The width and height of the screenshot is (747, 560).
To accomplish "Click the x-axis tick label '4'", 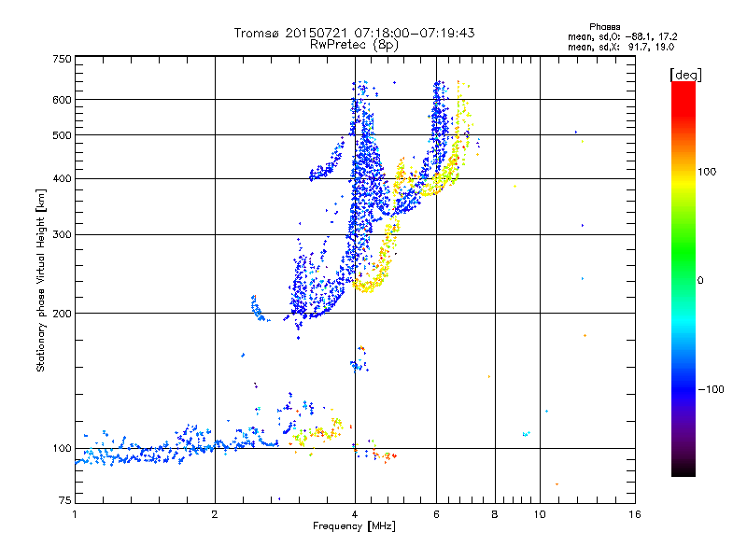I will (x=355, y=515).
